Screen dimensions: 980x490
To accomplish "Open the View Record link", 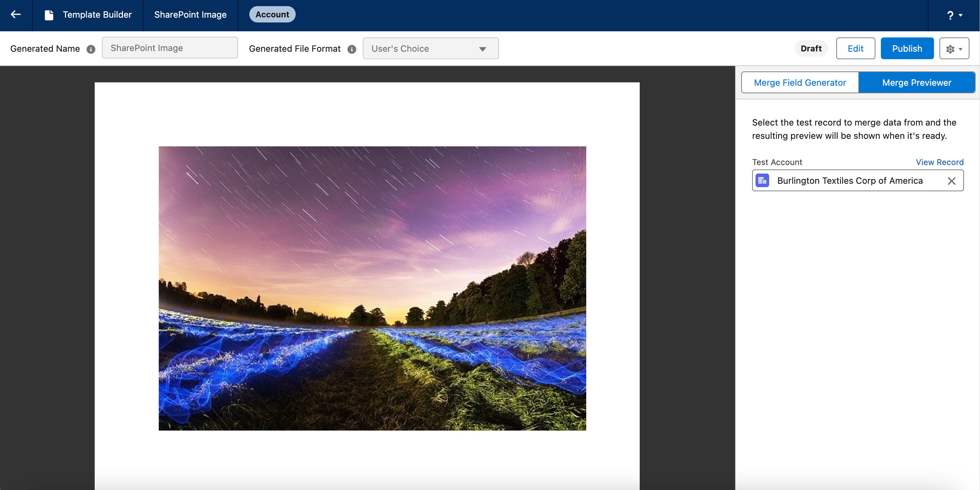I will (x=939, y=162).
